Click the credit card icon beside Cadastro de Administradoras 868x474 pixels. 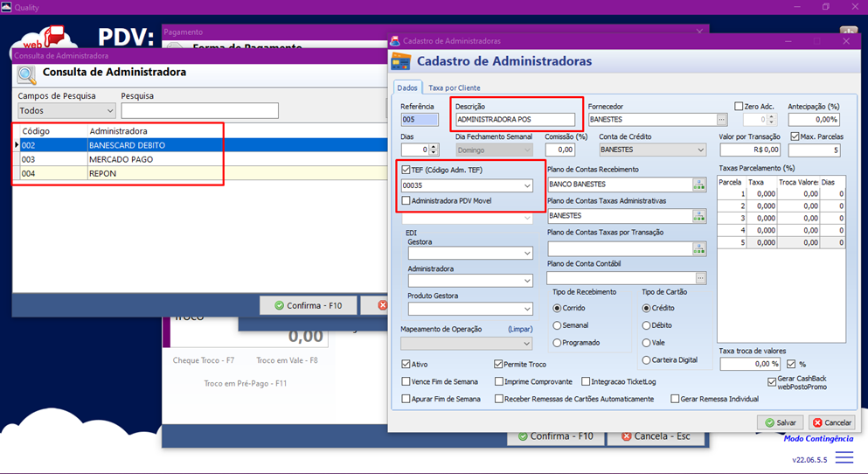tap(401, 61)
